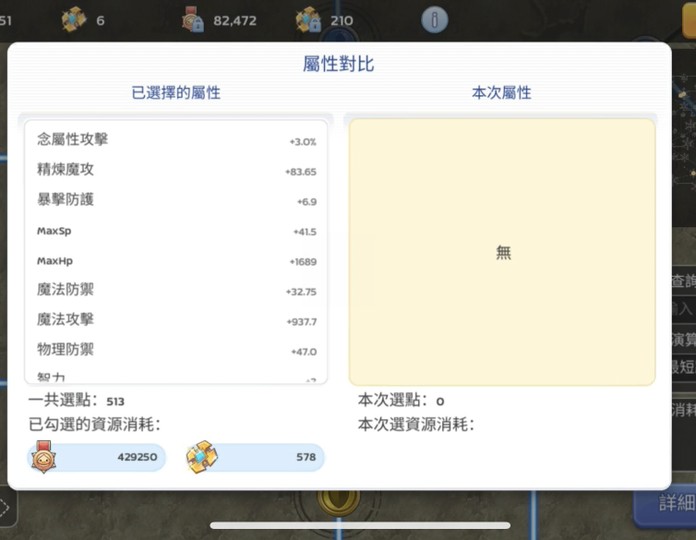Select the 魔法防禦 attribute row
Viewport: 696px width, 540px height.
click(176, 291)
